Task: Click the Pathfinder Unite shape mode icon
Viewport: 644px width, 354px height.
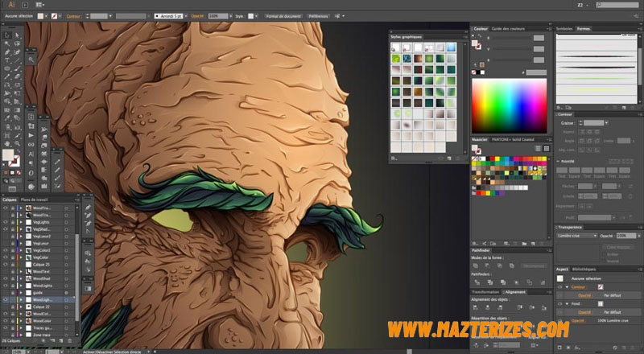Action: [477, 265]
